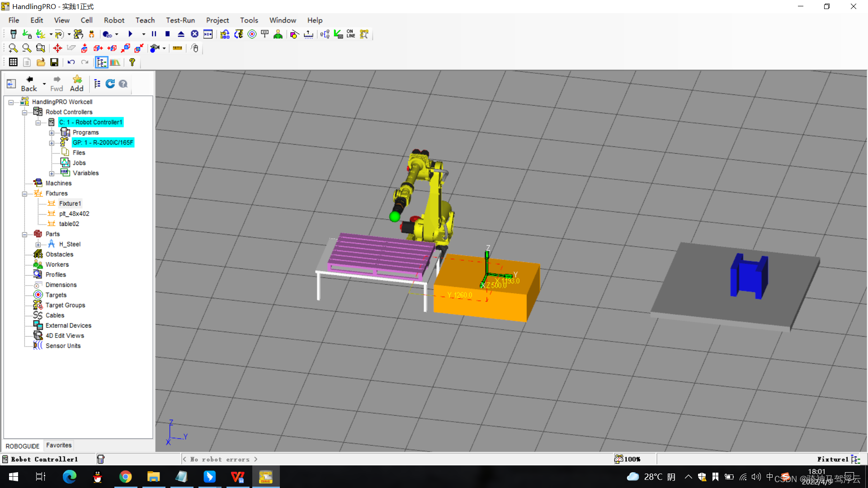Viewport: 868px width, 488px height.
Task: Open the Cell menu
Action: click(86, 20)
